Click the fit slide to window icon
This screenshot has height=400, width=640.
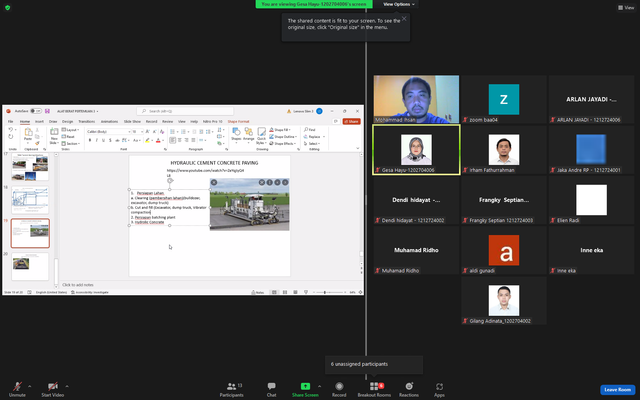coord(360,292)
